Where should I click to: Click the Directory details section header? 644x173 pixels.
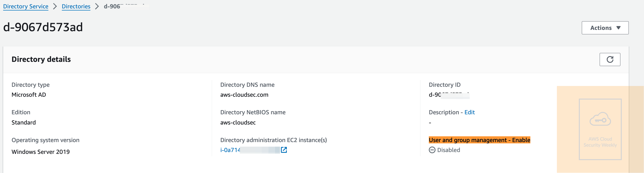point(41,59)
